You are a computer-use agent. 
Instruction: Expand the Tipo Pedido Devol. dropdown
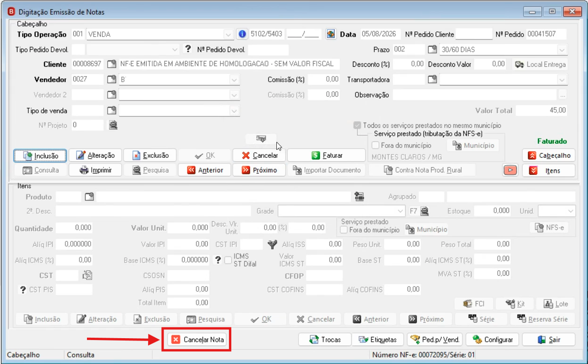[x=175, y=49]
